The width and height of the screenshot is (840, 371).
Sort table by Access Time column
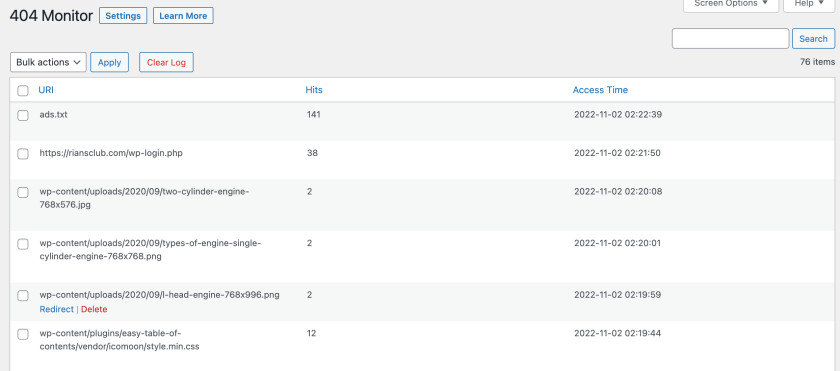point(600,90)
